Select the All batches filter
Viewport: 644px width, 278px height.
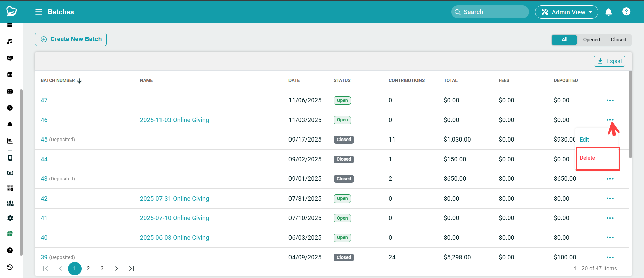coord(564,40)
